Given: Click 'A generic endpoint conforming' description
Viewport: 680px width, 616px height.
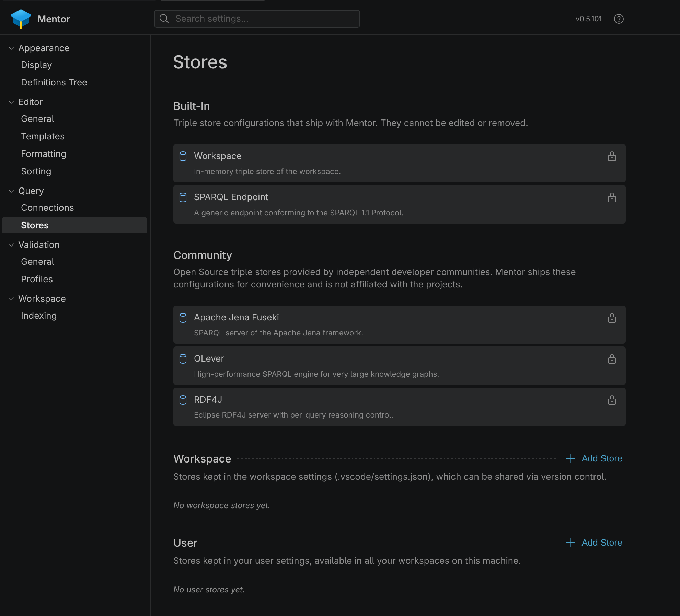Looking at the screenshot, I should 299,213.
